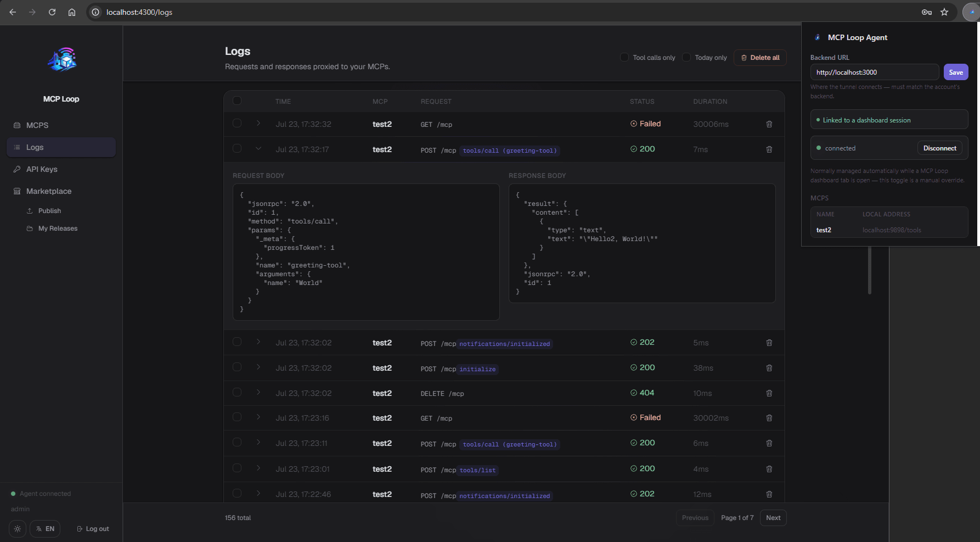Click the browser back arrow
Screen dimensions: 980x542
(13, 12)
